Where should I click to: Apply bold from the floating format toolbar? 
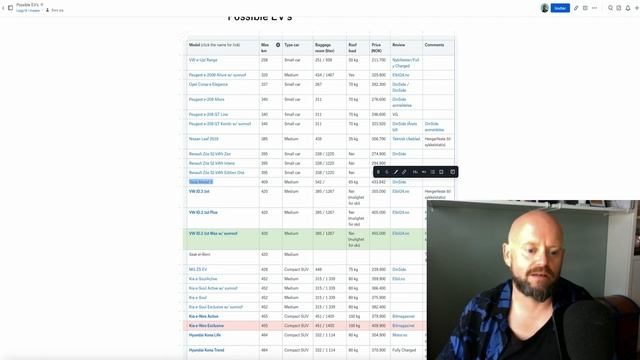(378, 172)
